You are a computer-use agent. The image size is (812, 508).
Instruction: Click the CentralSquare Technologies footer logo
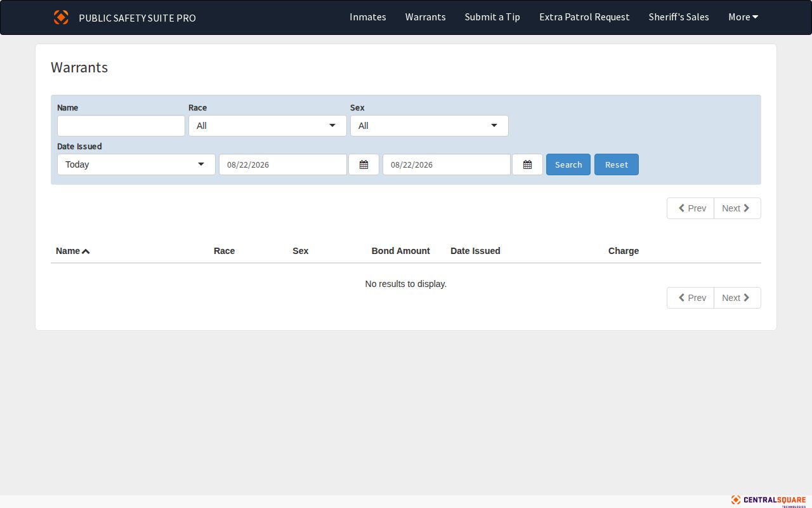point(768,501)
